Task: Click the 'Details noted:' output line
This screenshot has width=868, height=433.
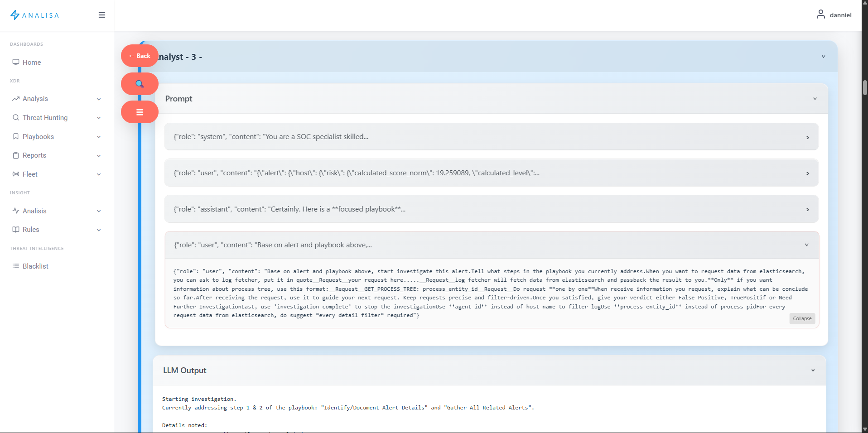Action: coord(184,425)
